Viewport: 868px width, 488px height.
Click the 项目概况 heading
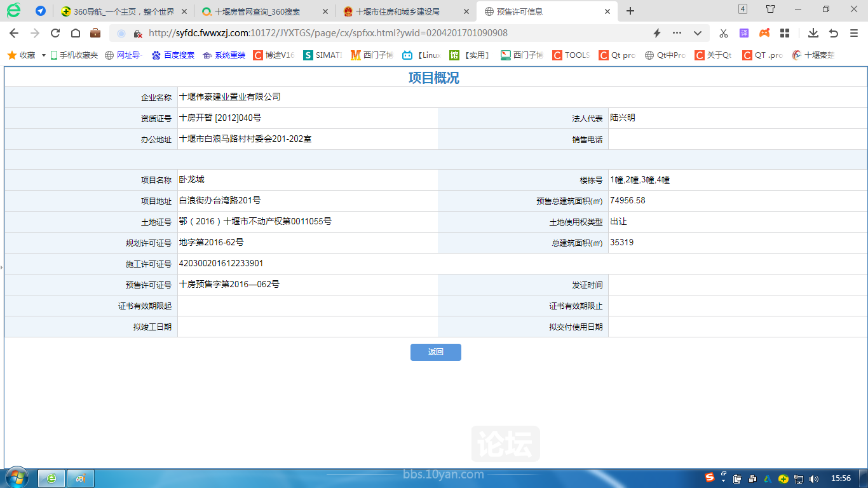click(434, 78)
